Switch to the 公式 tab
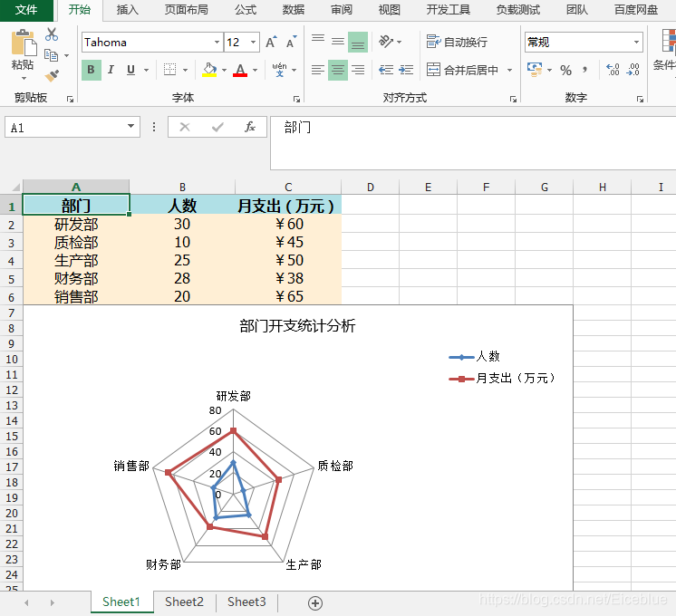The height and width of the screenshot is (616, 676). coord(246,9)
